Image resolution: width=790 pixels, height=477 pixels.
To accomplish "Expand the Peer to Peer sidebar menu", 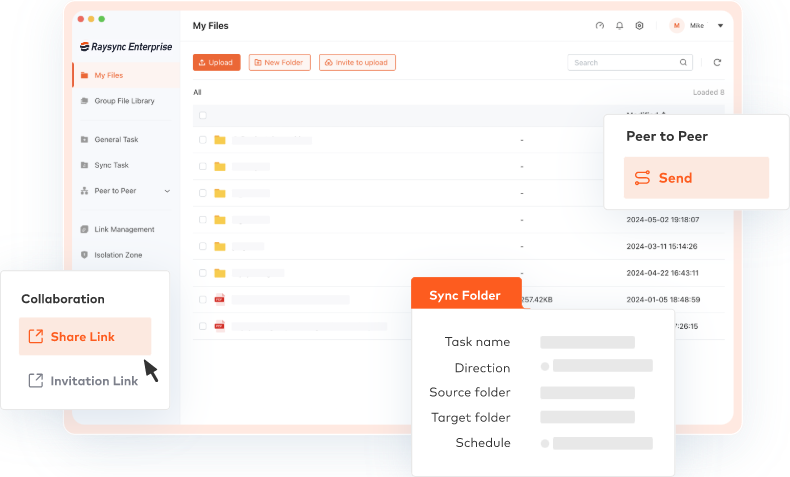I will pyautogui.click(x=167, y=191).
